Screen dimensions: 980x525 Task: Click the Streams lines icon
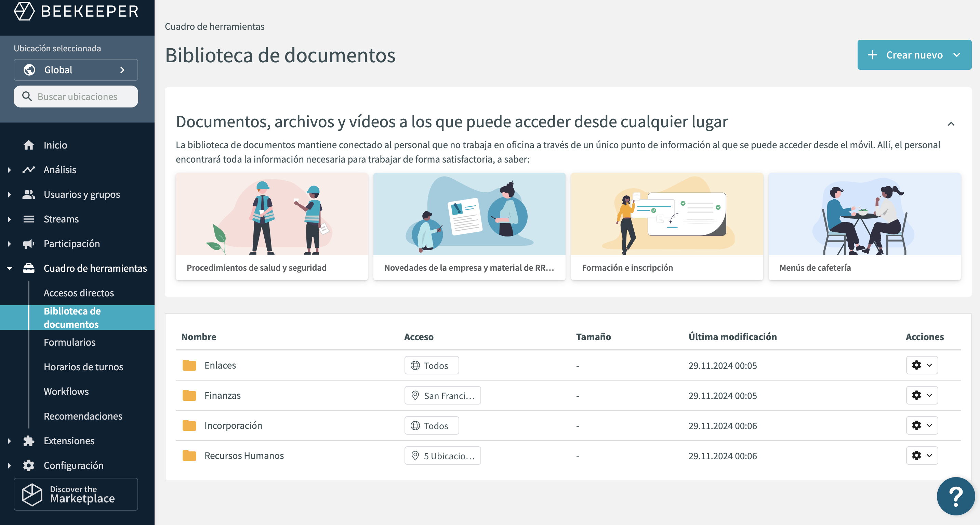point(28,219)
